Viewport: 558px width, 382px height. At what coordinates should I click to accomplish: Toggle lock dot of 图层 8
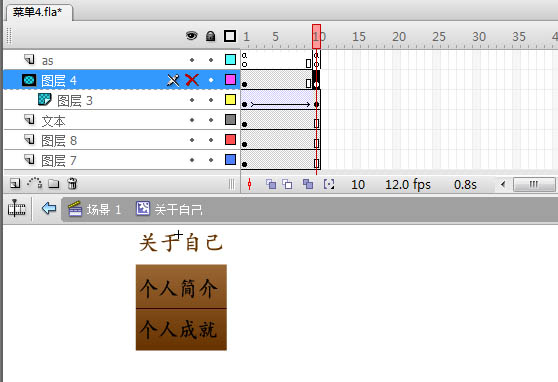[211, 140]
